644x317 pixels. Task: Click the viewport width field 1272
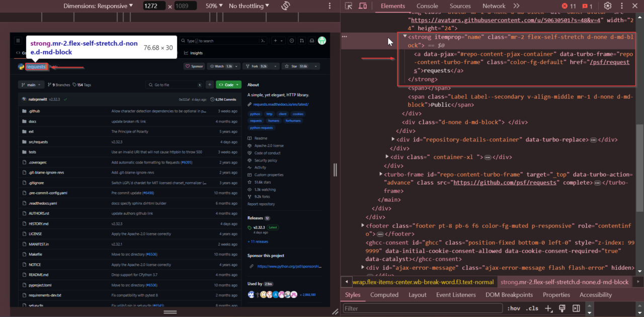tap(154, 6)
